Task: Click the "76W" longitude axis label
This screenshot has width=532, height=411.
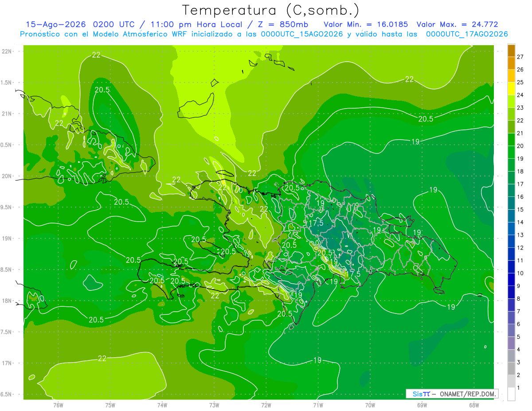Action: tap(58, 405)
